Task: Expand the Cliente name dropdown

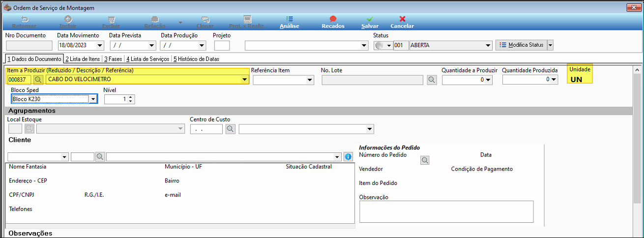Action: tap(337, 157)
